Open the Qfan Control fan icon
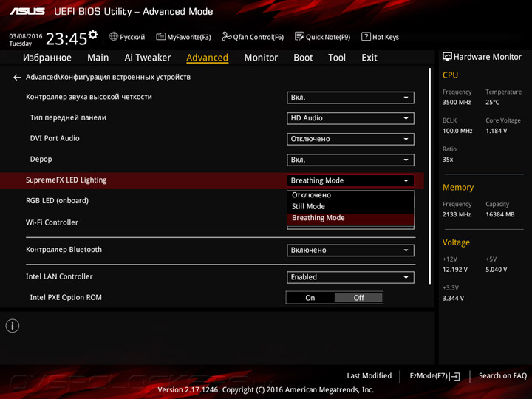 [226, 36]
